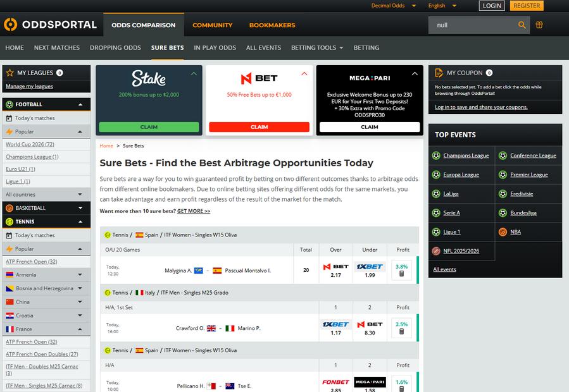Open the Crawford O. vs Marino P. match
This screenshot has height=392, width=569.
(218, 329)
